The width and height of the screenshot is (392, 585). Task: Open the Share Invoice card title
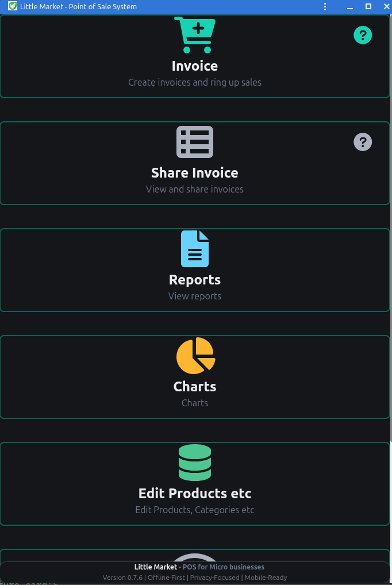194,173
